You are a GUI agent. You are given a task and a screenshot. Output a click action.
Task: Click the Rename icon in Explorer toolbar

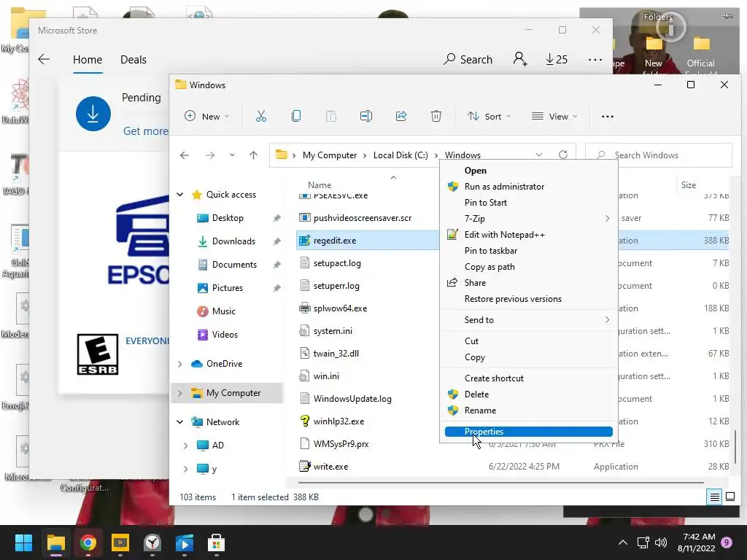[366, 116]
